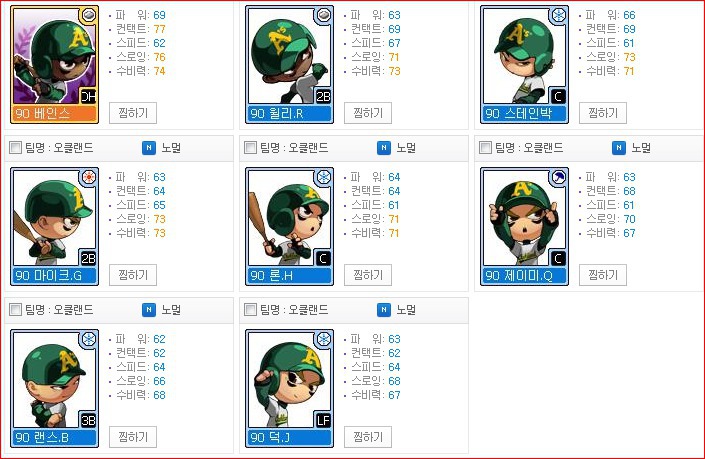Click 찜하기 button for 베인스
The height and width of the screenshot is (459, 705).
133,113
